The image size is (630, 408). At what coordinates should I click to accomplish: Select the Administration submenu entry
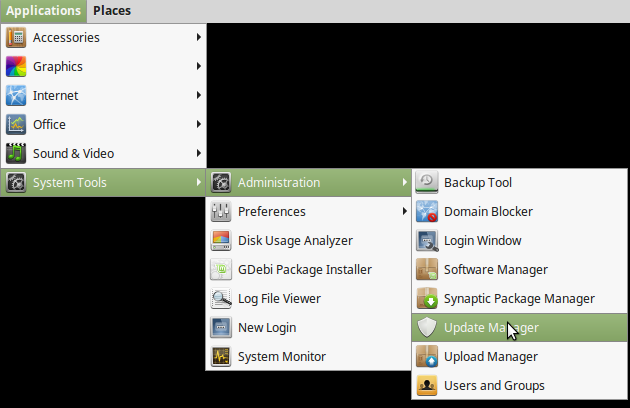[309, 182]
